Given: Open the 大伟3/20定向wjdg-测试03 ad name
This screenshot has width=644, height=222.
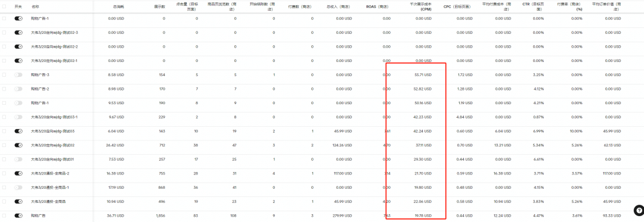Looking at the screenshot, I should [52, 131].
